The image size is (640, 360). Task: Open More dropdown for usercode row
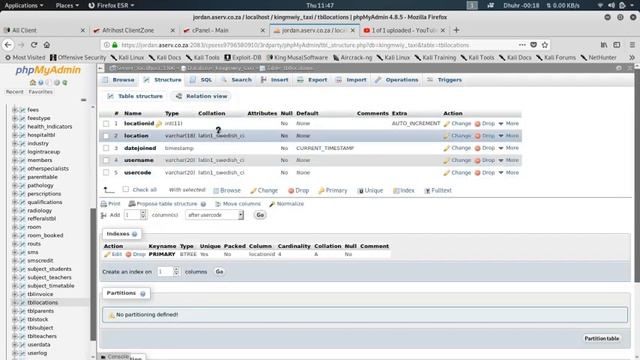coord(509,173)
